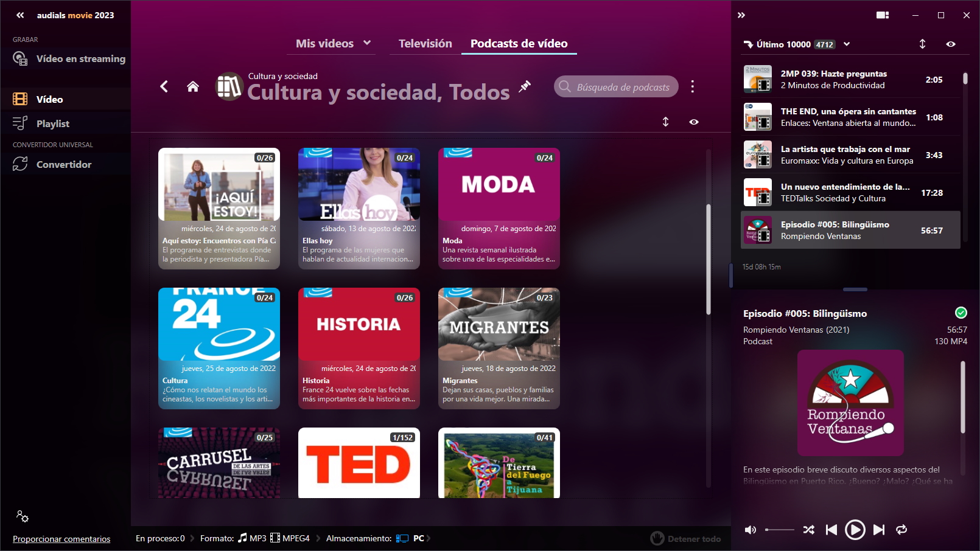The height and width of the screenshot is (551, 980).
Task: Go back with the left arrow
Action: [x=164, y=86]
